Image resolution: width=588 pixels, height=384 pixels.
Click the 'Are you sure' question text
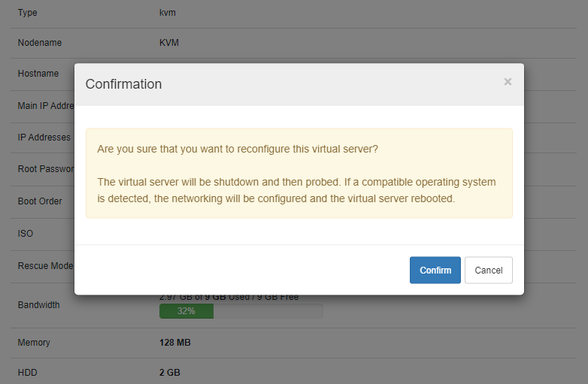click(238, 149)
